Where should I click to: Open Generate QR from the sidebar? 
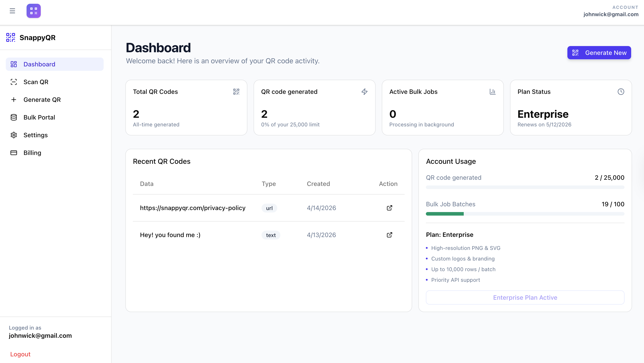click(42, 99)
